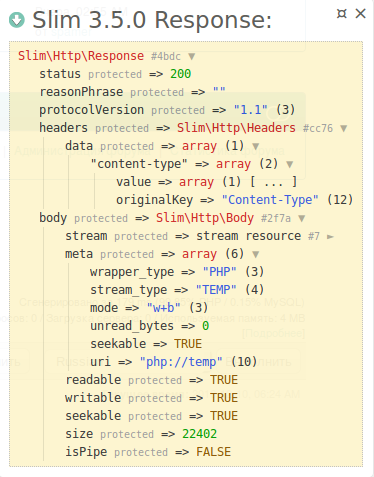Click the protocolVersion "1.1" value
The height and width of the screenshot is (477, 374).
pos(251,110)
